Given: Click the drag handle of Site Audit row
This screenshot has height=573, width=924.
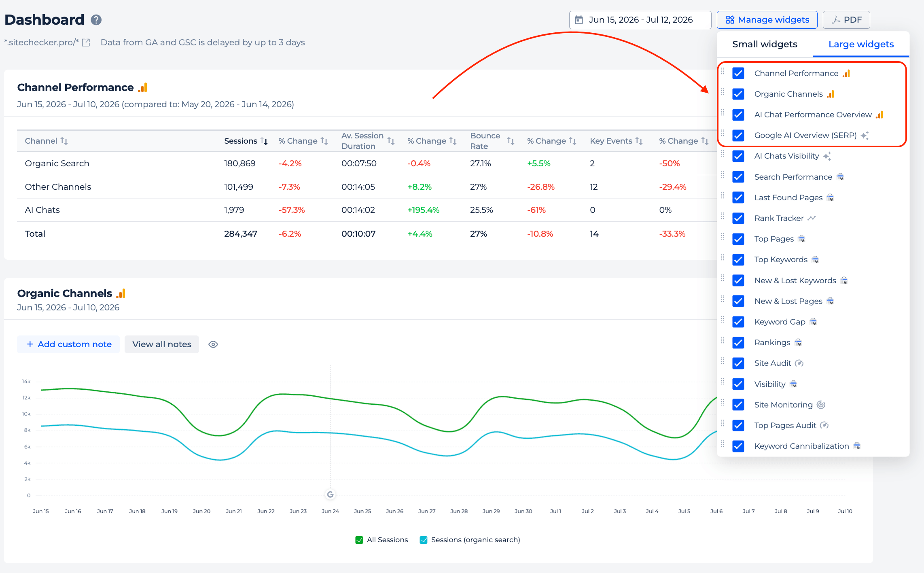Looking at the screenshot, I should [x=723, y=361].
